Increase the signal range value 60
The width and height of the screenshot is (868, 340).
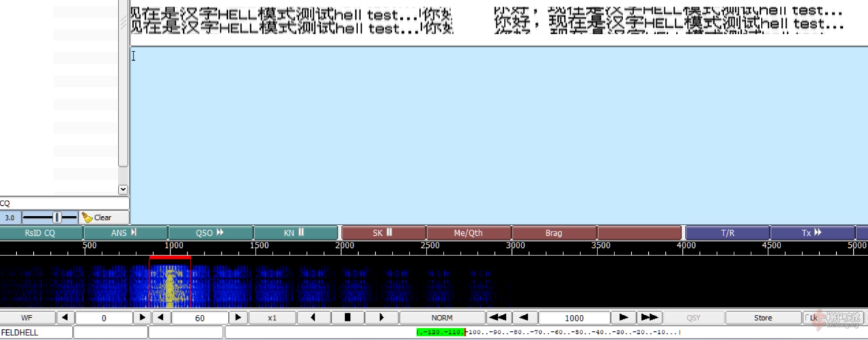238,318
